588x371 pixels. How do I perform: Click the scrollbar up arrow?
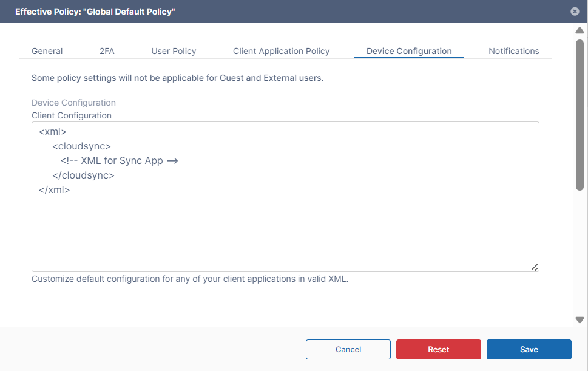tap(580, 30)
